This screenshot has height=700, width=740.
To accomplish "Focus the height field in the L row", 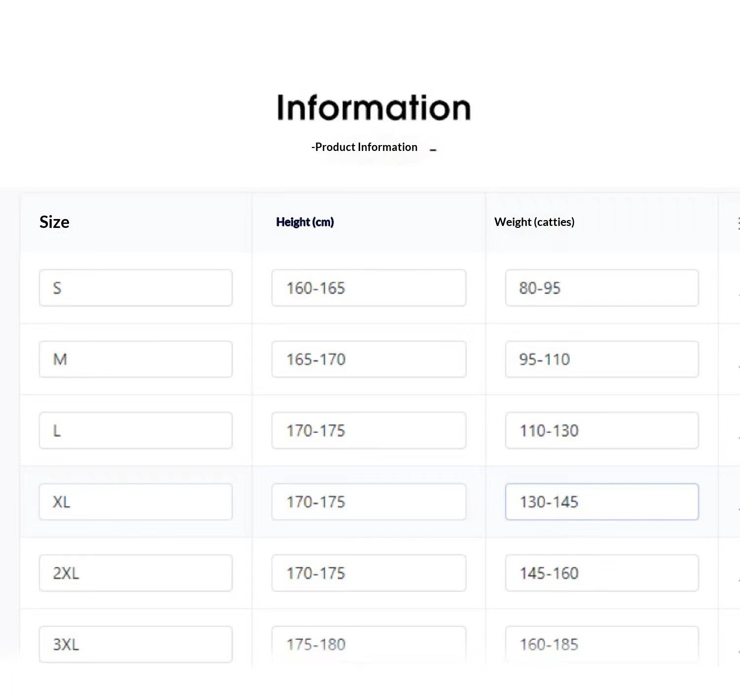I will click(369, 430).
